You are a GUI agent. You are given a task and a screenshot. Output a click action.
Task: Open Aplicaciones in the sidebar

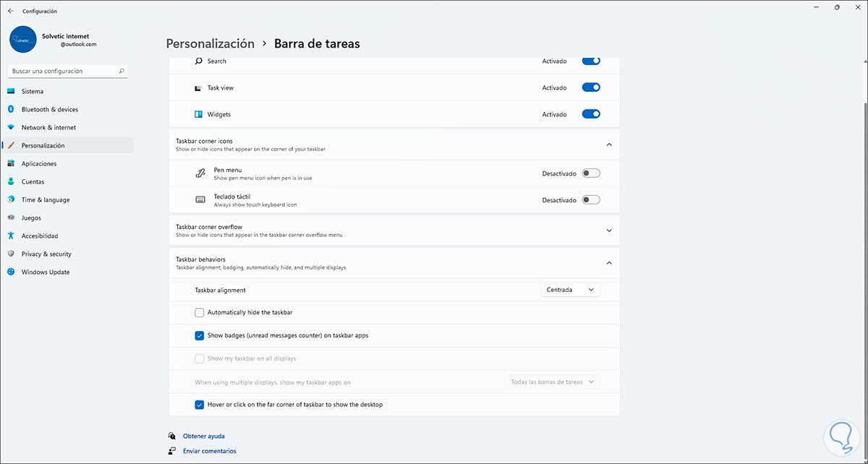click(38, 163)
